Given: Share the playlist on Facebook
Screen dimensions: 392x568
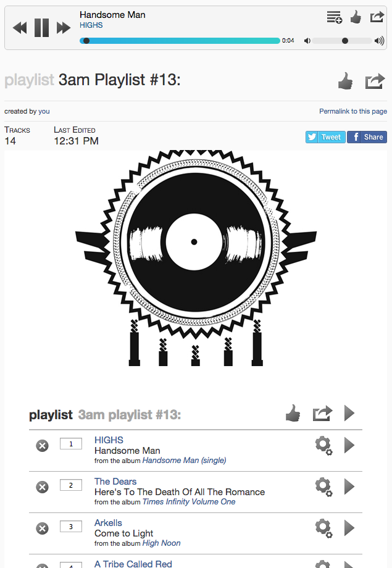Looking at the screenshot, I should pos(367,137).
